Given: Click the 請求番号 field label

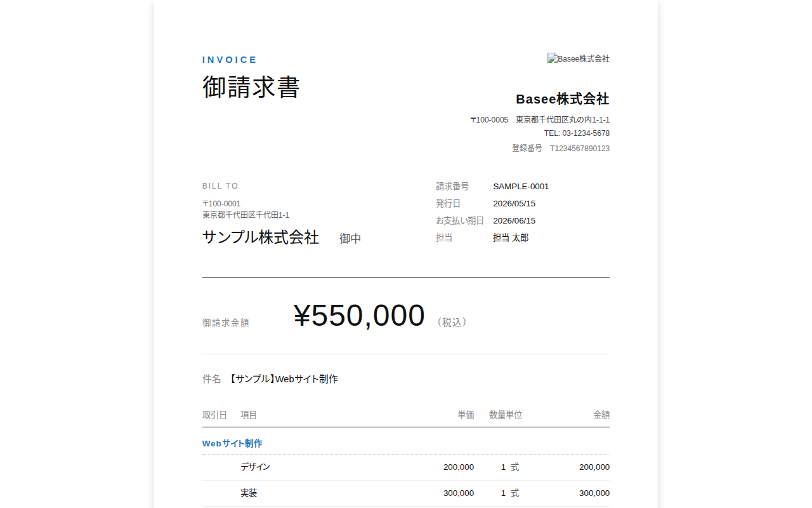Looking at the screenshot, I should pyautogui.click(x=452, y=187).
